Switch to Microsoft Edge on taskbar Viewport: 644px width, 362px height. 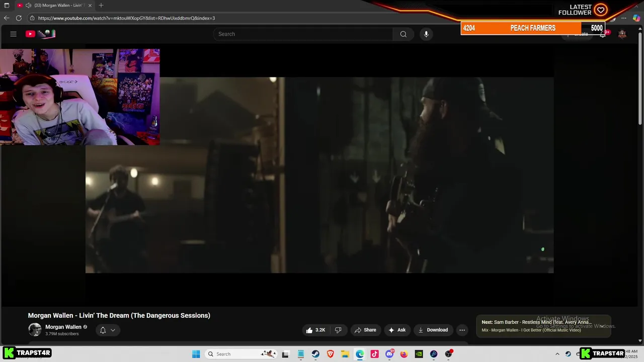pos(360,354)
